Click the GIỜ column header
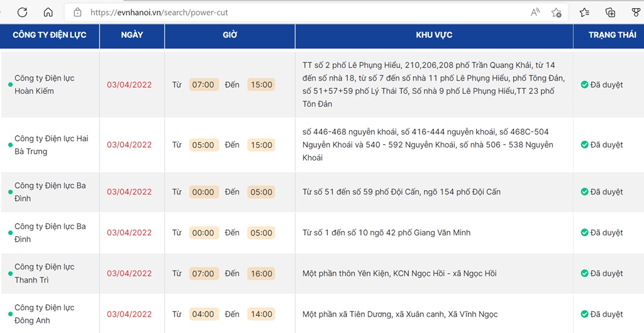Viewport: 644px width, 333px height. (x=230, y=35)
